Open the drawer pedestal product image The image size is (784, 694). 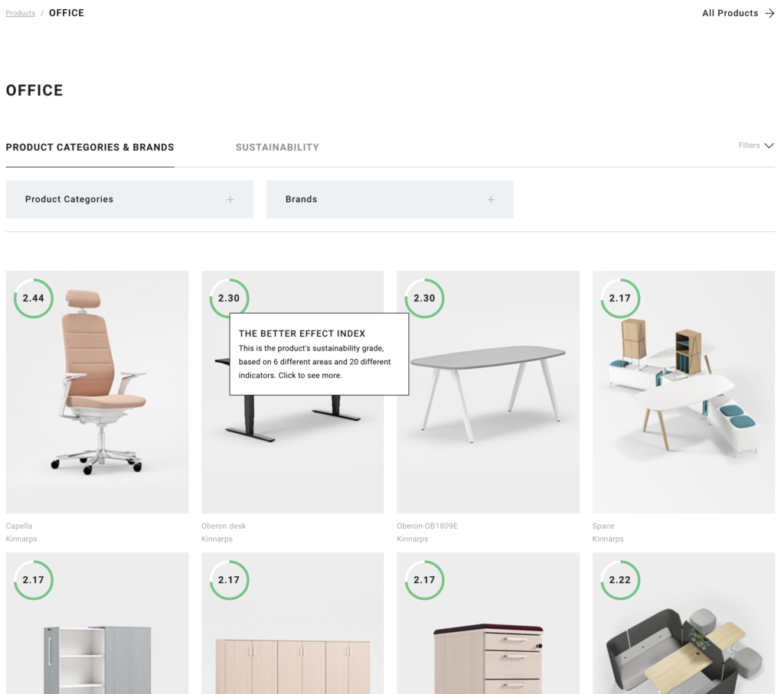tap(488, 624)
